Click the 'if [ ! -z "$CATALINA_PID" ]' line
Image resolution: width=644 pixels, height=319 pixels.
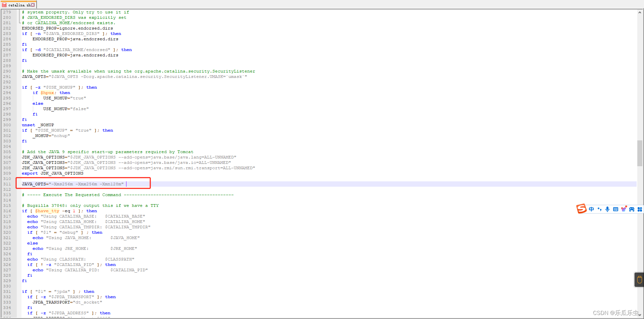(x=71, y=265)
